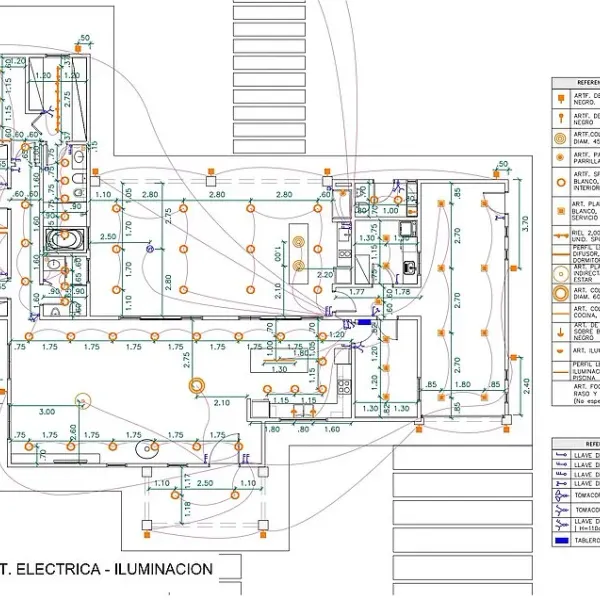Image resolution: width=600 pixels, height=600 pixels.
Task: Select the large pendant lamp below 2.75 dimension
Action: (197, 386)
